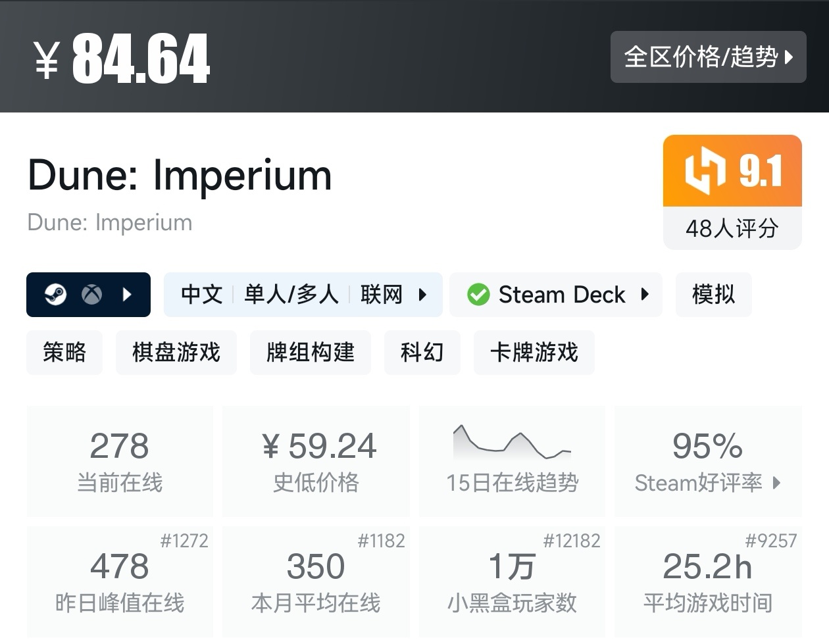Select the 牌组构建 tag
Viewport: 829px width, 644px height.
click(x=310, y=353)
